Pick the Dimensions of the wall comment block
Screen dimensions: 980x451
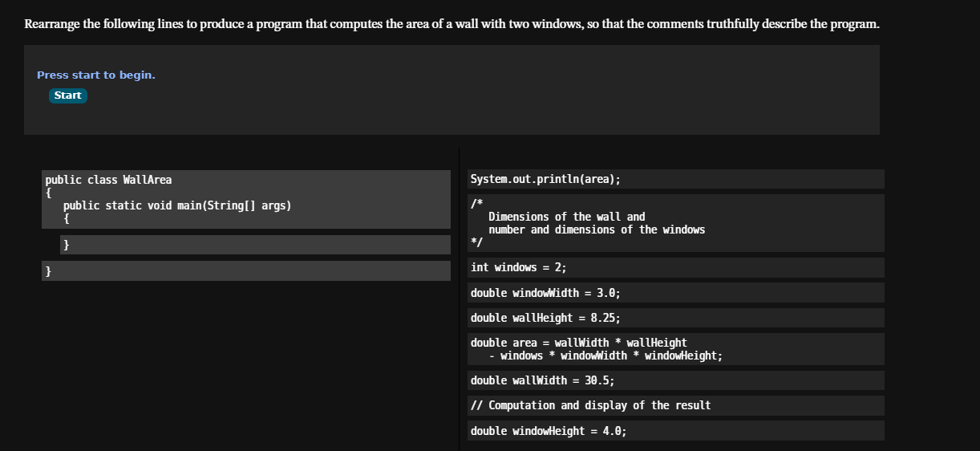click(x=675, y=223)
